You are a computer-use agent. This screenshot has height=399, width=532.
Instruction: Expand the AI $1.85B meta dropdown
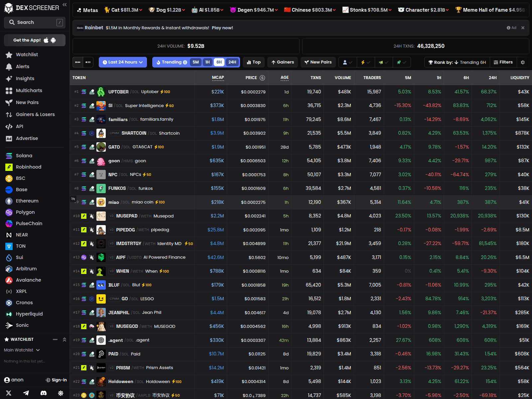click(207, 10)
